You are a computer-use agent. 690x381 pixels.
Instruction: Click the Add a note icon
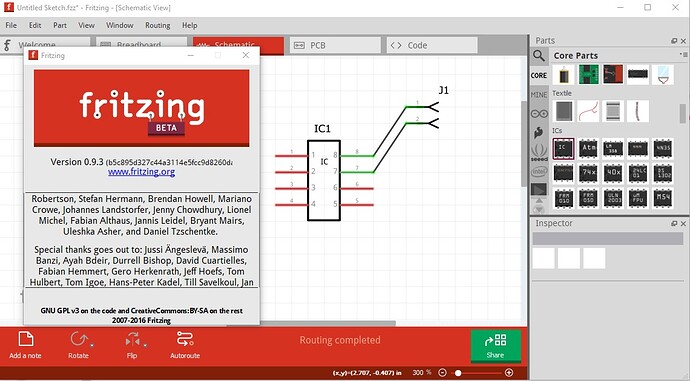tap(26, 339)
